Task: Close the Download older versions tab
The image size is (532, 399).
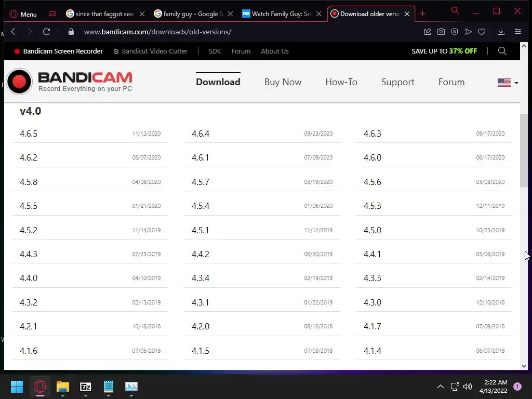Action: pyautogui.click(x=407, y=14)
